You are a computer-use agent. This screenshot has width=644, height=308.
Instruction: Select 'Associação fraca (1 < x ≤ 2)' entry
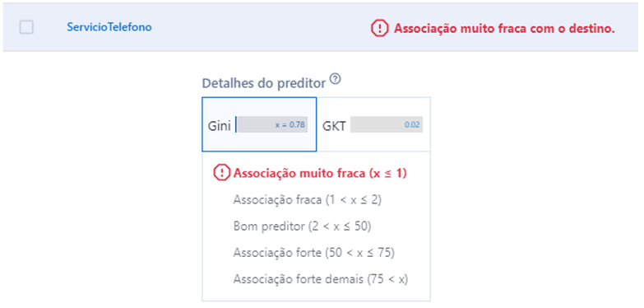(308, 200)
